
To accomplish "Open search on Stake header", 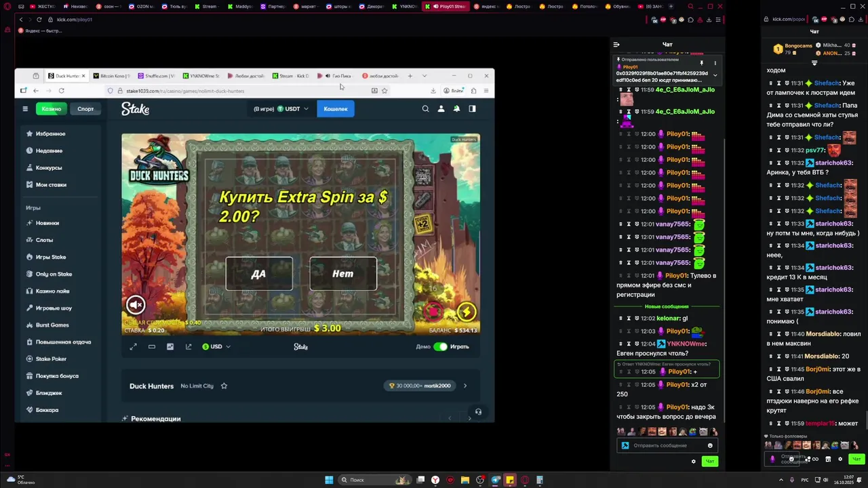I will coord(425,108).
